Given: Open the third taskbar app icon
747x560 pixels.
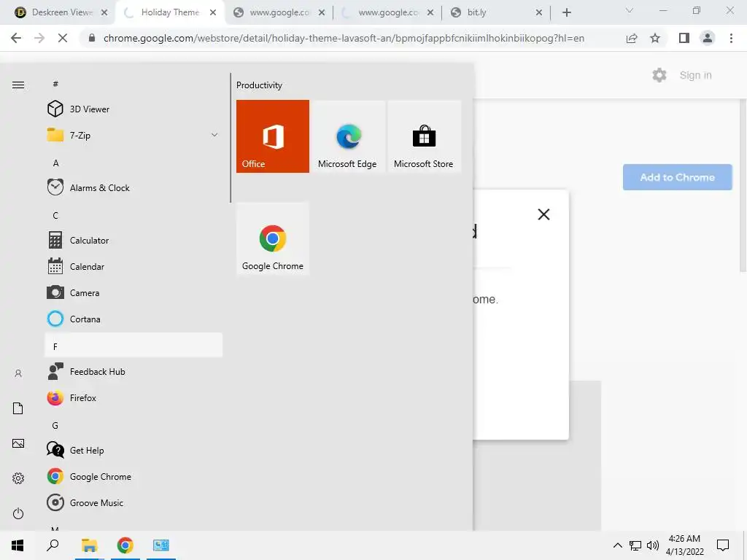Looking at the screenshot, I should click(x=161, y=545).
